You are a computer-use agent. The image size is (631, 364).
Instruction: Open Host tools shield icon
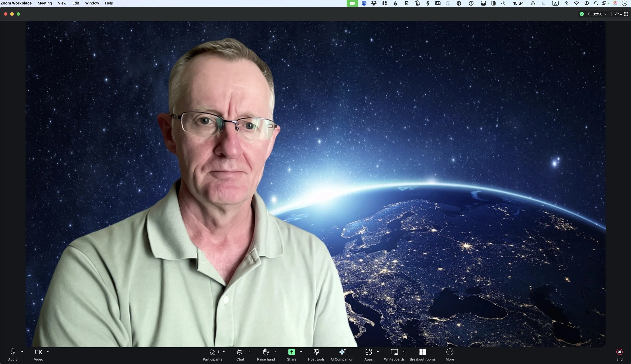316,352
